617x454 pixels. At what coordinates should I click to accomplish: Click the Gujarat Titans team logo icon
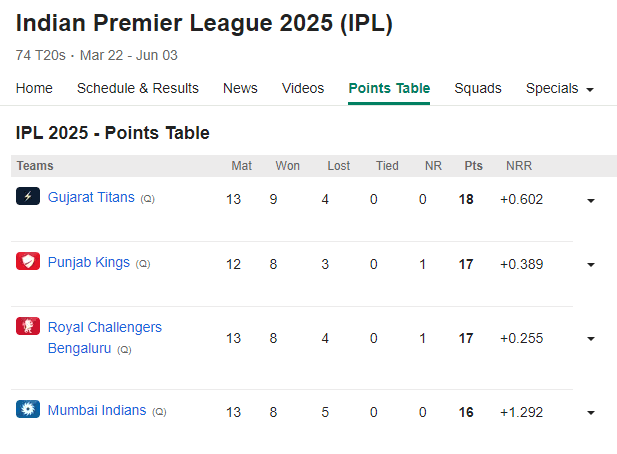[28, 196]
